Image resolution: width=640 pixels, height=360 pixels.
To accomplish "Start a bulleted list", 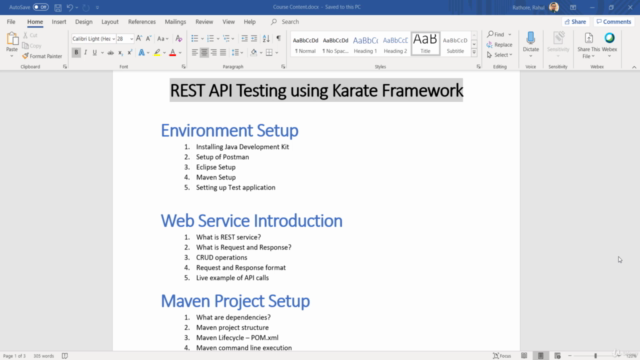I will pos(195,38).
